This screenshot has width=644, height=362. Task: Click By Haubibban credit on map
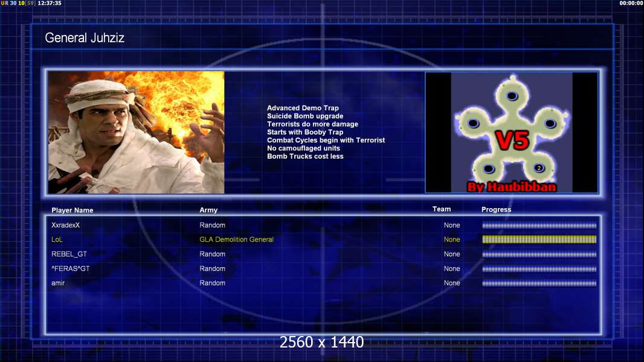tap(512, 187)
